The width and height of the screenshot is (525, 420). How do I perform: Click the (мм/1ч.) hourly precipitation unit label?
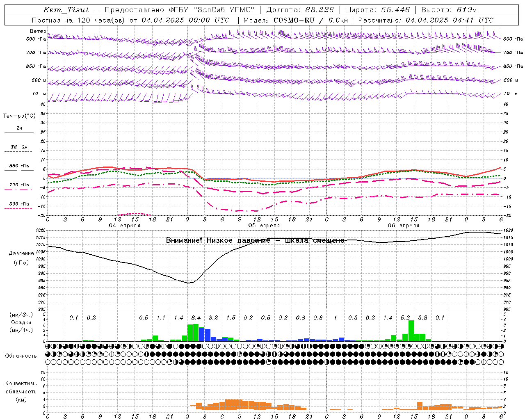pyautogui.click(x=21, y=330)
